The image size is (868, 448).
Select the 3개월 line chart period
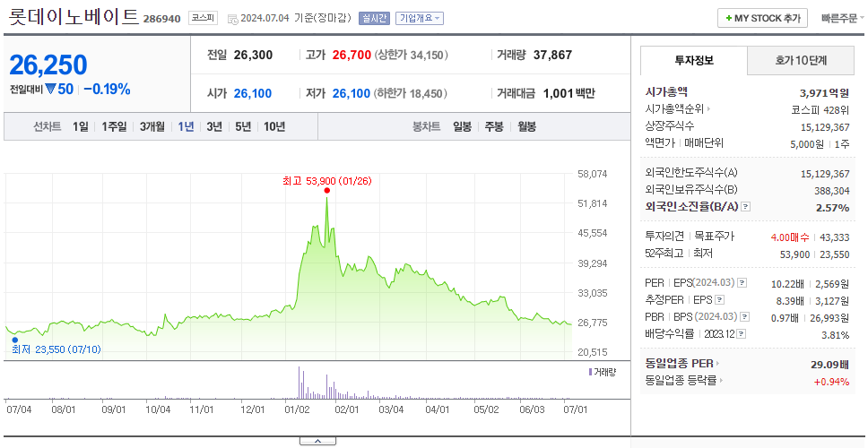[x=152, y=126]
